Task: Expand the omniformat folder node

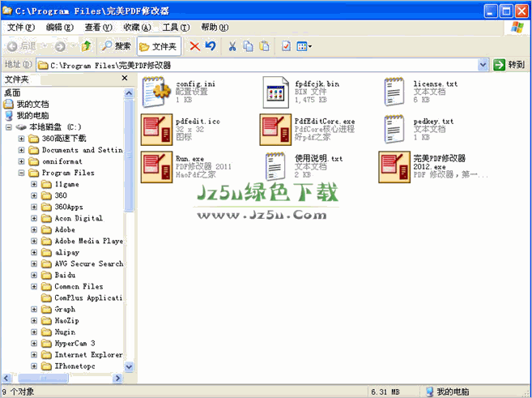Action: point(21,161)
